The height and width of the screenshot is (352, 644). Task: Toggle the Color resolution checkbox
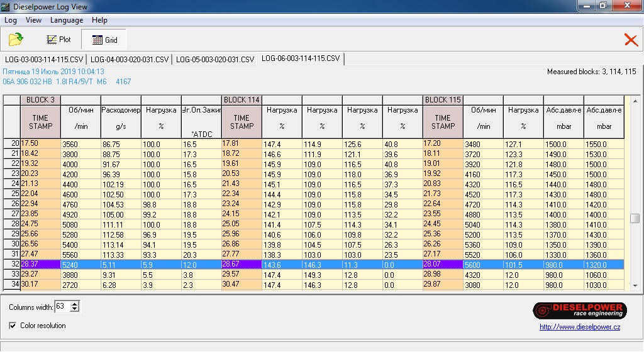[13, 326]
